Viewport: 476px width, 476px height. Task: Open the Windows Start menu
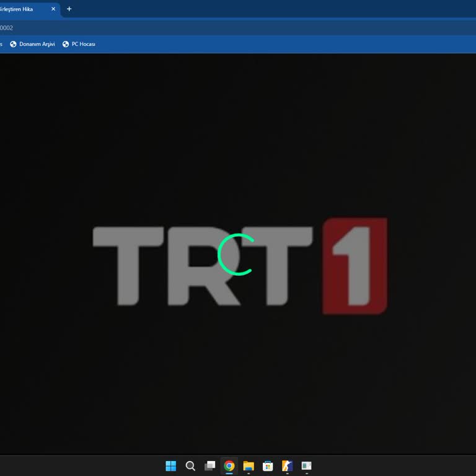171,466
